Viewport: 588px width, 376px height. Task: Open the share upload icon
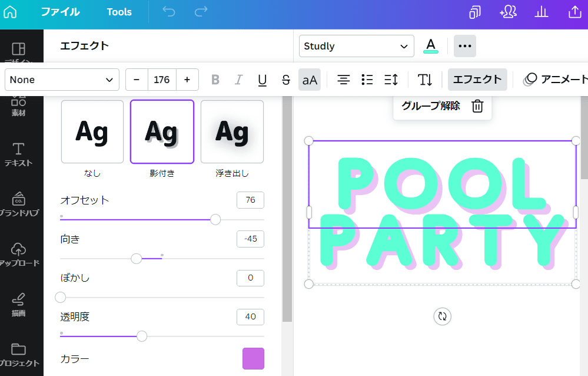click(x=574, y=12)
